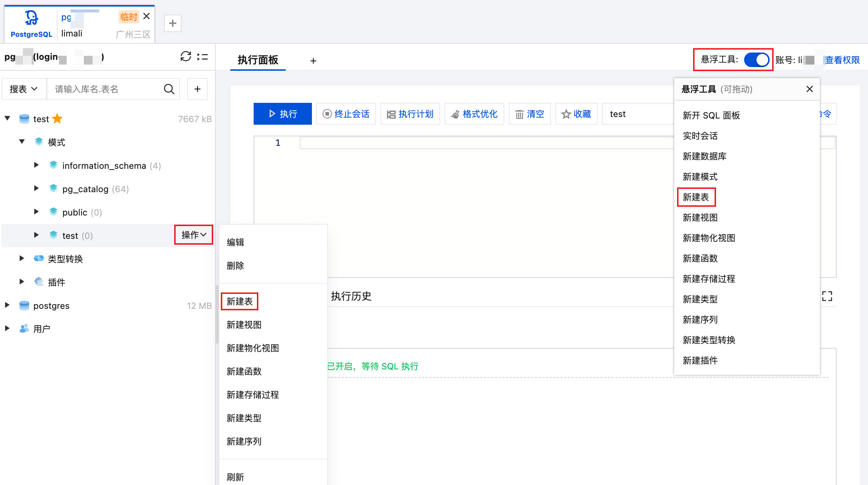Image resolution: width=868 pixels, height=485 pixels.
Task: Click the collapse tree list icon
Action: [x=203, y=57]
